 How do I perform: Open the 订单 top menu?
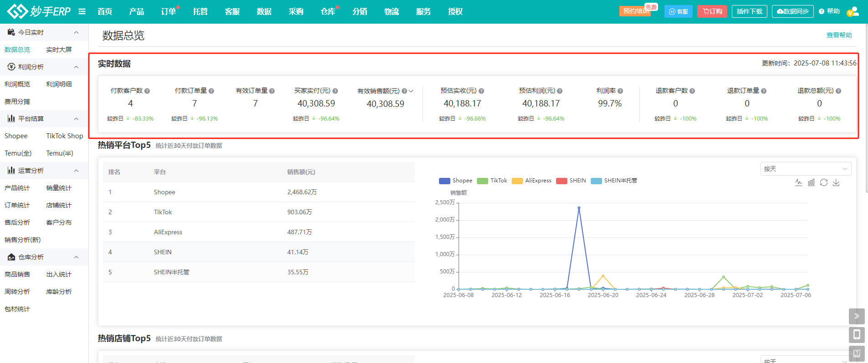click(168, 11)
